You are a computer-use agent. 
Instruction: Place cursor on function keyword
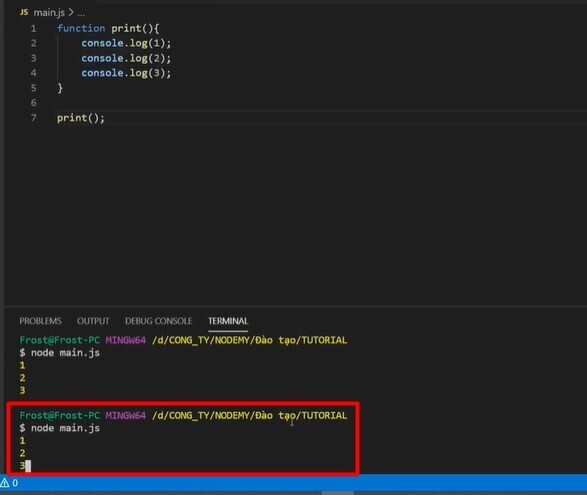[x=81, y=28]
